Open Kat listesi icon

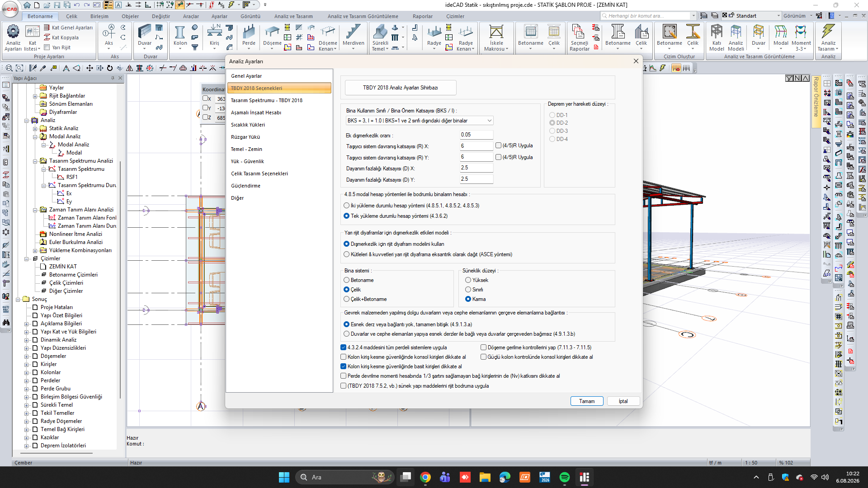tap(32, 32)
